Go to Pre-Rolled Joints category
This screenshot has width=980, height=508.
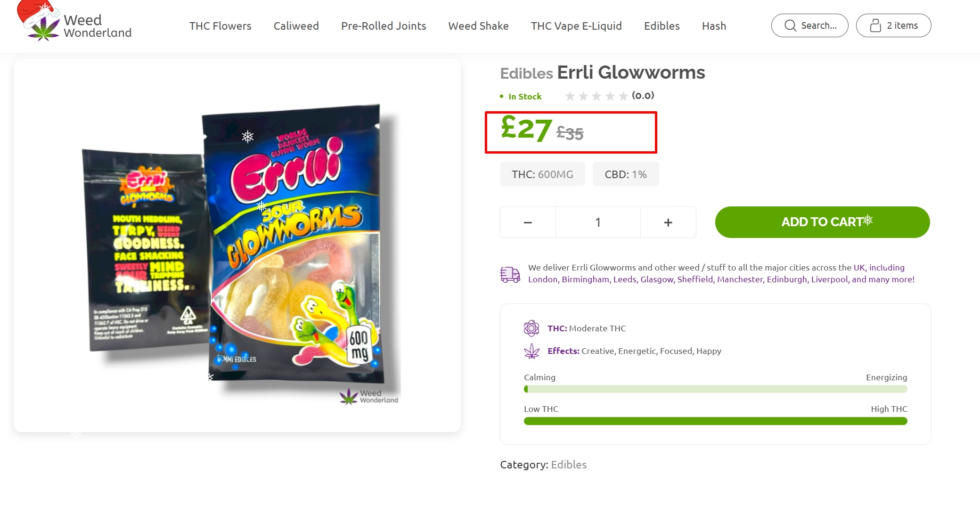384,26
